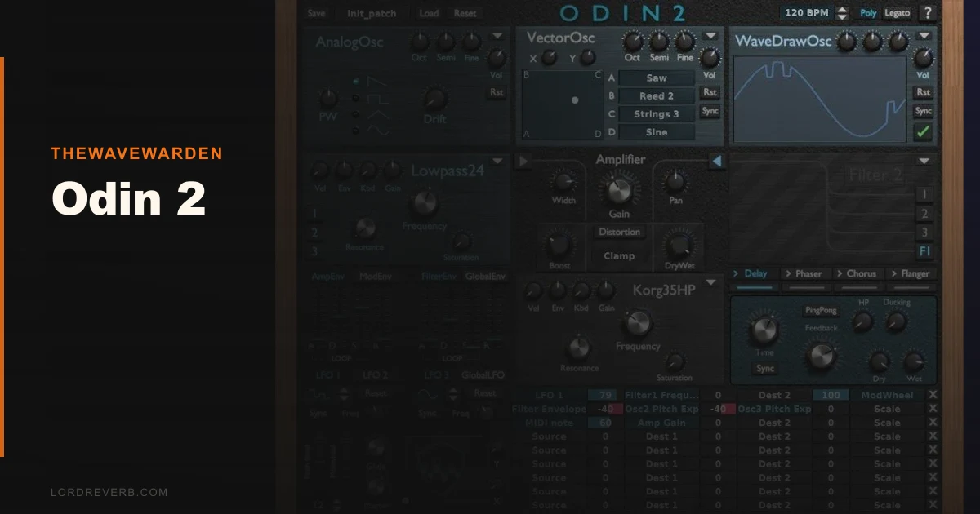The height and width of the screenshot is (514, 980).
Task: Open the help question mark button
Action: [x=927, y=13]
